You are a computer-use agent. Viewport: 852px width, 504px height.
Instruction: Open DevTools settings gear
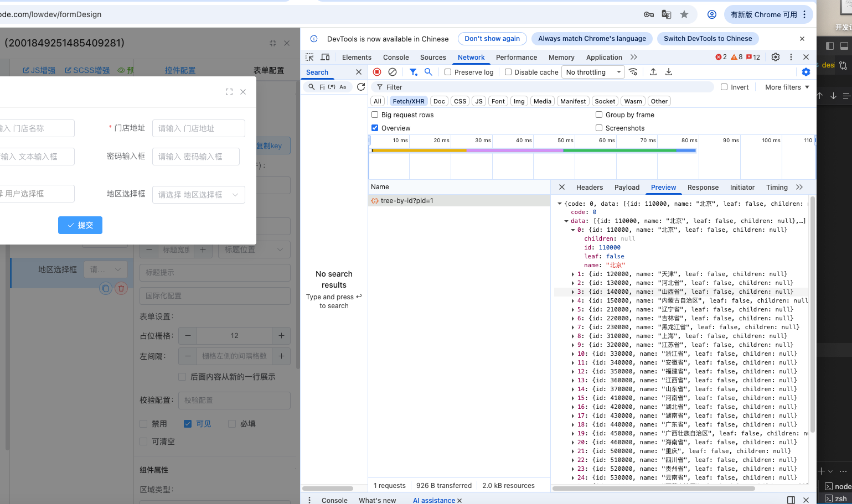point(776,57)
